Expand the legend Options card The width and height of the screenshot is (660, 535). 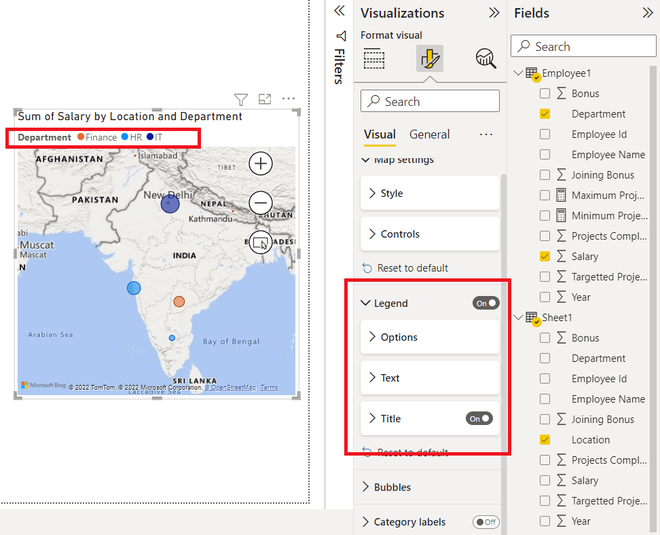[430, 337]
